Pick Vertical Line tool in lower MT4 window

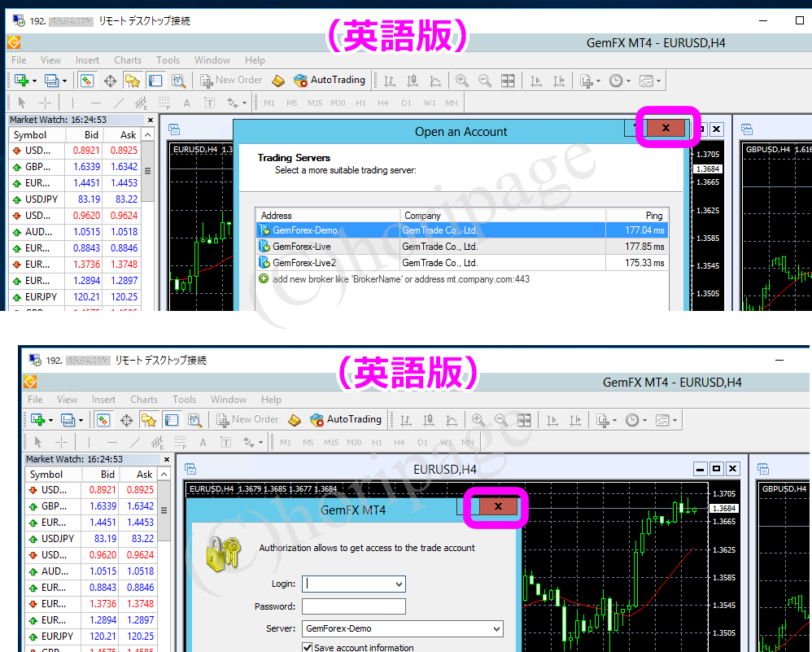(89, 442)
